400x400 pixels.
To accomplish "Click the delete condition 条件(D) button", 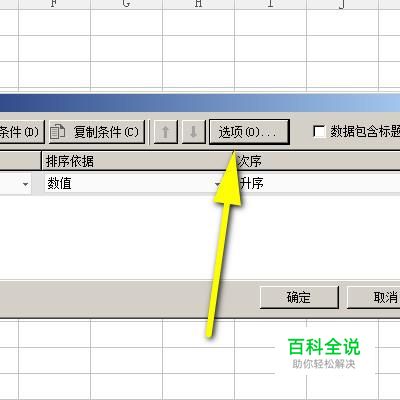I will point(22,132).
